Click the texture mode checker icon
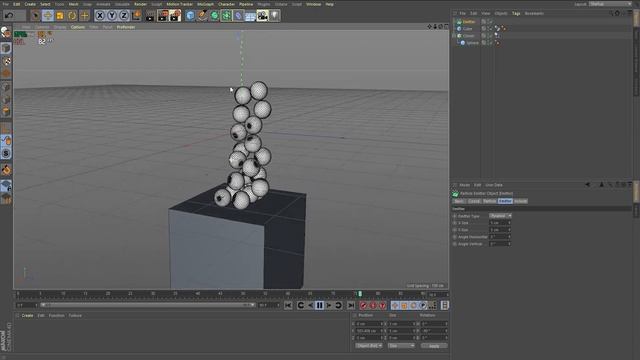This screenshot has width=640, height=360. coord(6,61)
